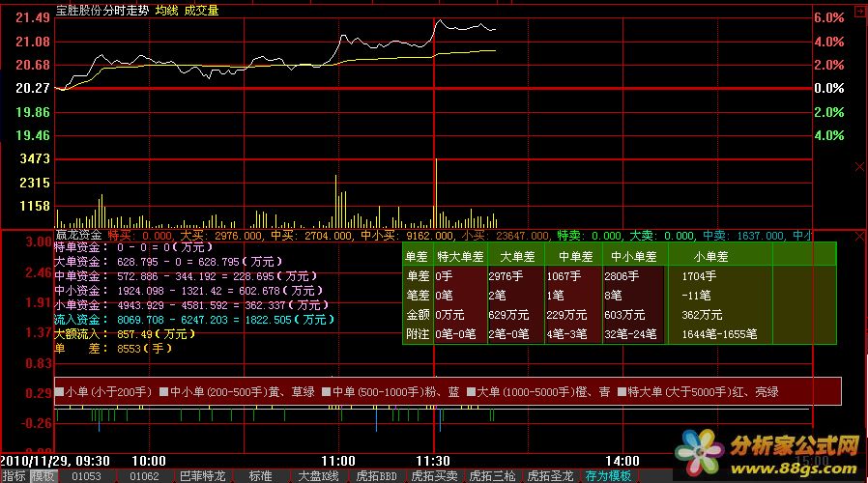
Task: Click the 20.68 price label
Action: [x=33, y=65]
